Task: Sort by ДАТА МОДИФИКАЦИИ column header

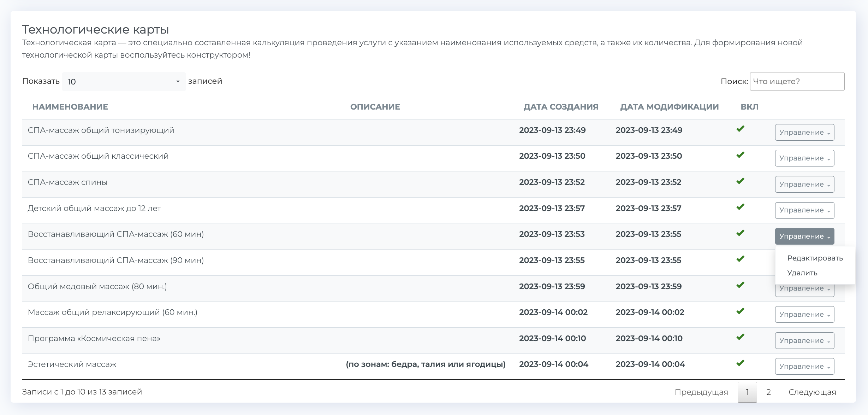Action: pyautogui.click(x=669, y=107)
